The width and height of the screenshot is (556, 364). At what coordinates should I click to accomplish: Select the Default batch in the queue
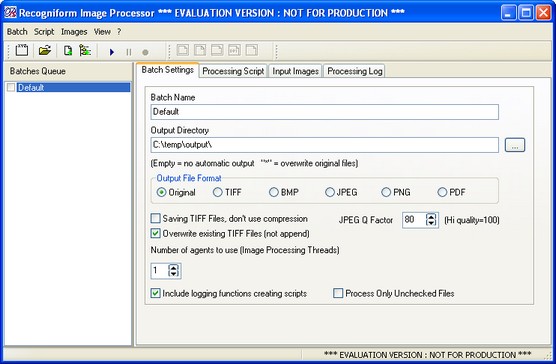[74, 87]
